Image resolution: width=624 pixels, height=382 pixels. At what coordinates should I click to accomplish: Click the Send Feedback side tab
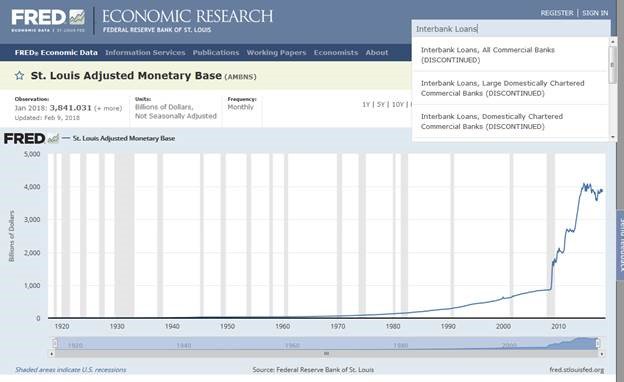pos(620,245)
